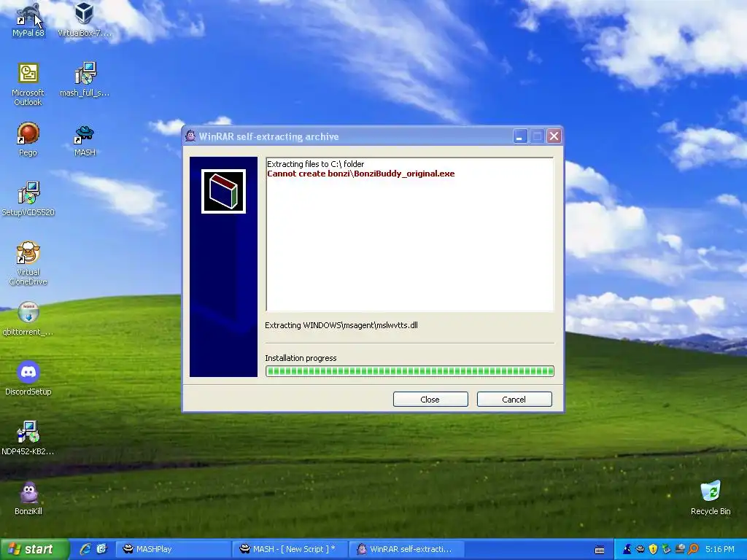747x560 pixels.
Task: Select the mash_full_s... setup icon
Action: (x=85, y=79)
